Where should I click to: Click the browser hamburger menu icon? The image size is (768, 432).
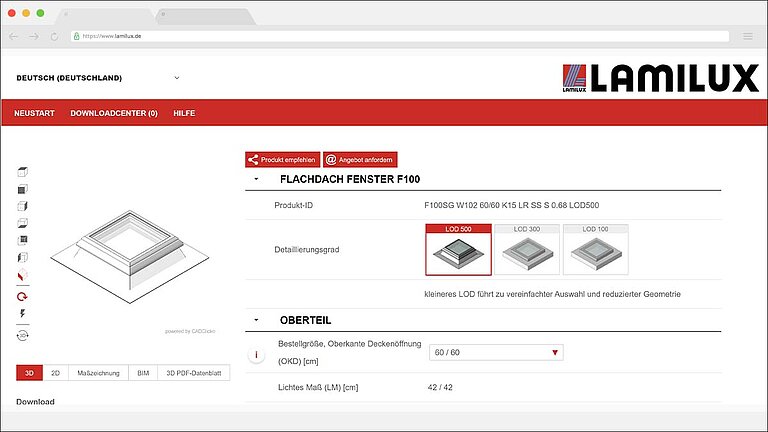coord(747,36)
